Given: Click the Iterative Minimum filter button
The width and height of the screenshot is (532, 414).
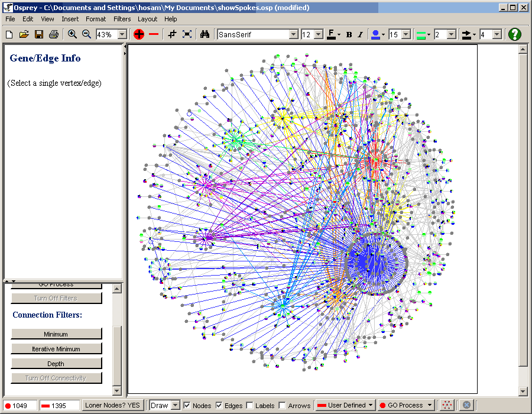Looking at the screenshot, I should tap(56, 349).
